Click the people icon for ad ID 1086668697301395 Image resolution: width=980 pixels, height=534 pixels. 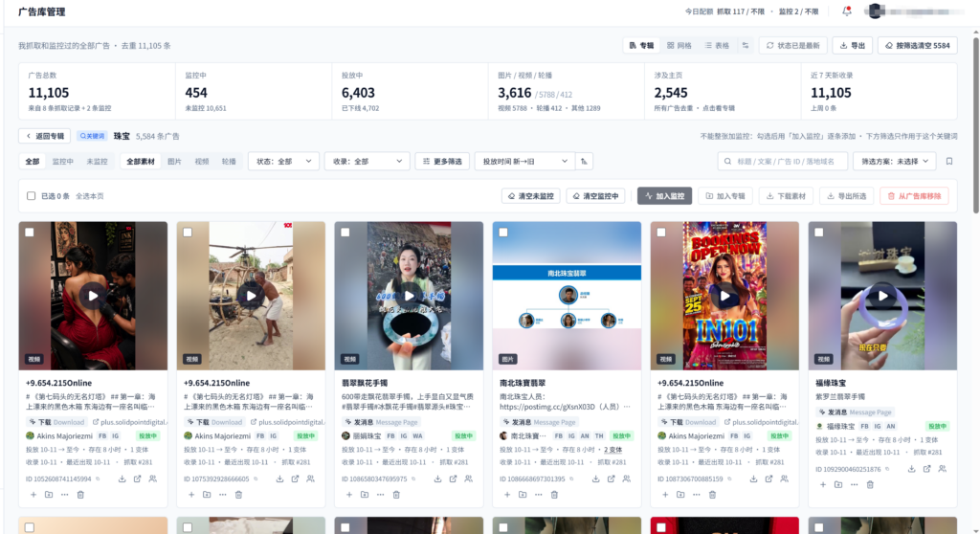click(x=627, y=479)
